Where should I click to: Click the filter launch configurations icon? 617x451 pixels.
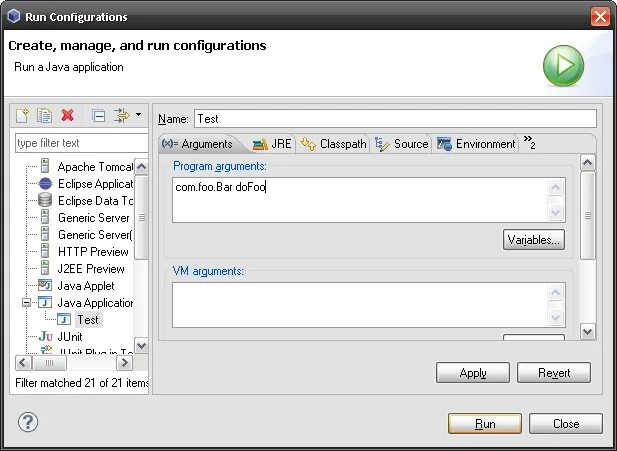tap(121, 115)
